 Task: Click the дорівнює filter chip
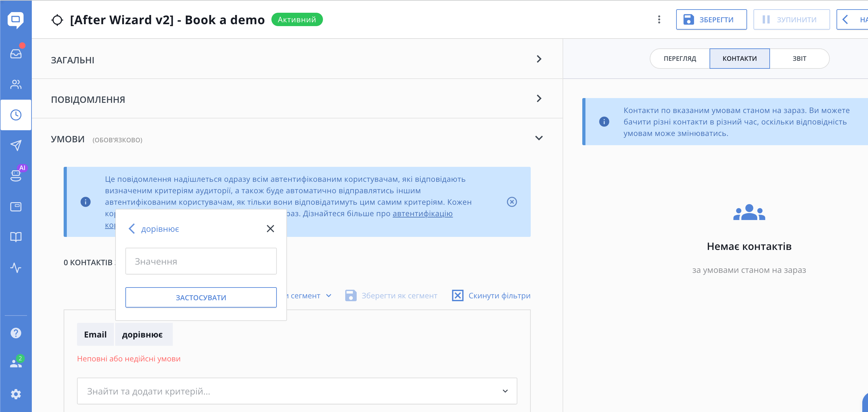143,334
